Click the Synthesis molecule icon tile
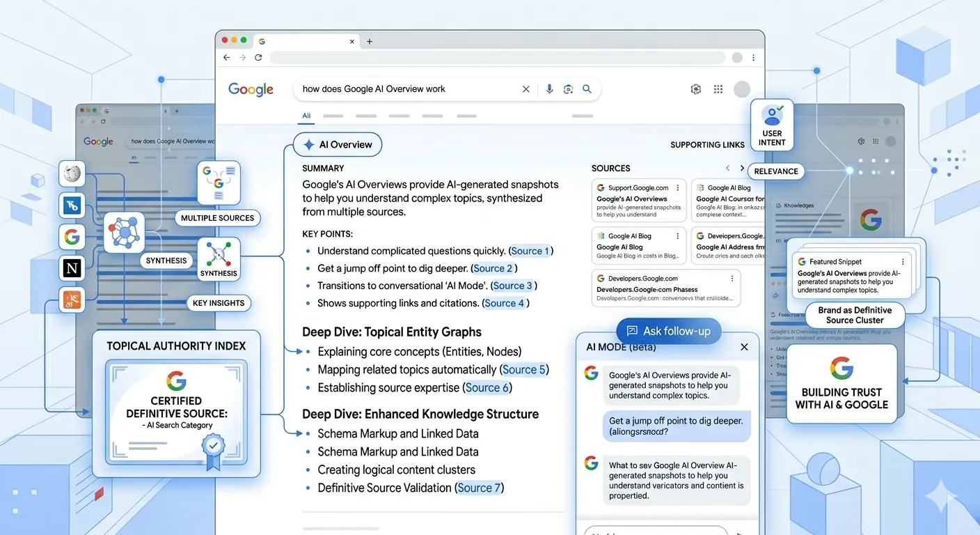Image resolution: width=980 pixels, height=535 pixels. [219, 258]
